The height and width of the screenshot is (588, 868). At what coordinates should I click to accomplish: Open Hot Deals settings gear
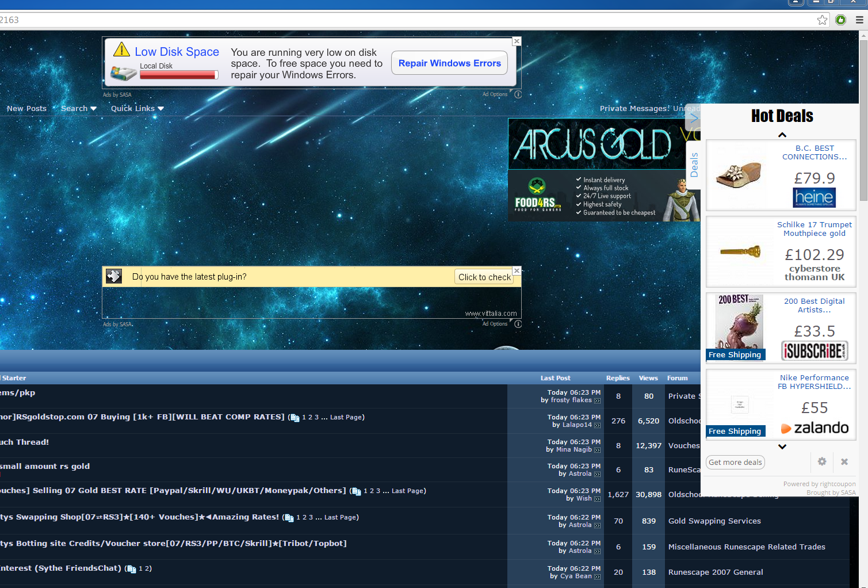[x=822, y=461]
